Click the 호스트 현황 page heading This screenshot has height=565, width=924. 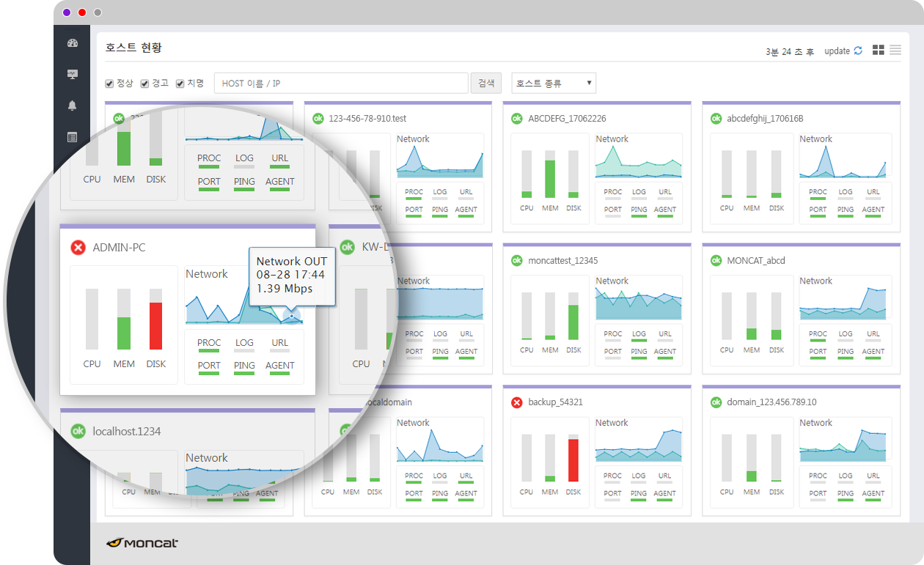click(133, 48)
